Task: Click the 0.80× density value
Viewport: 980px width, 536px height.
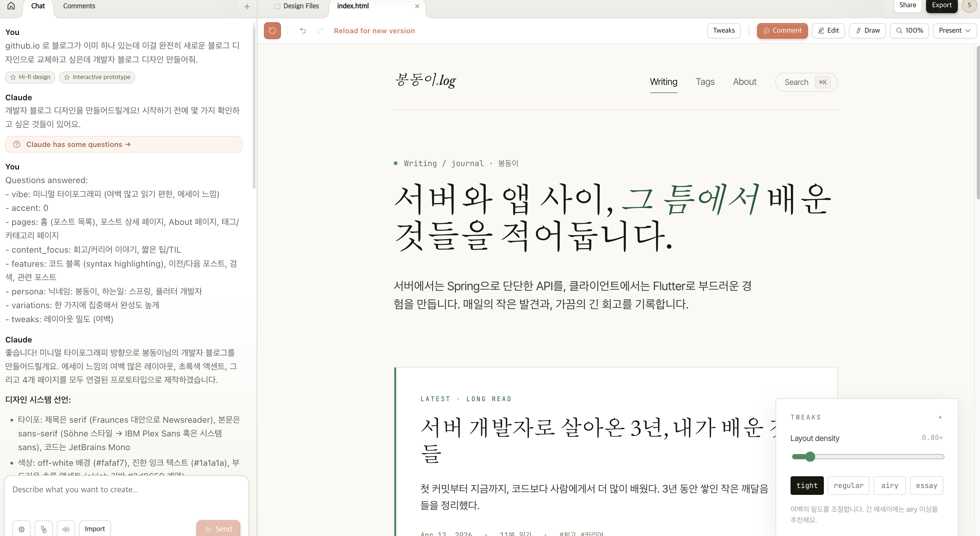Action: (932, 437)
